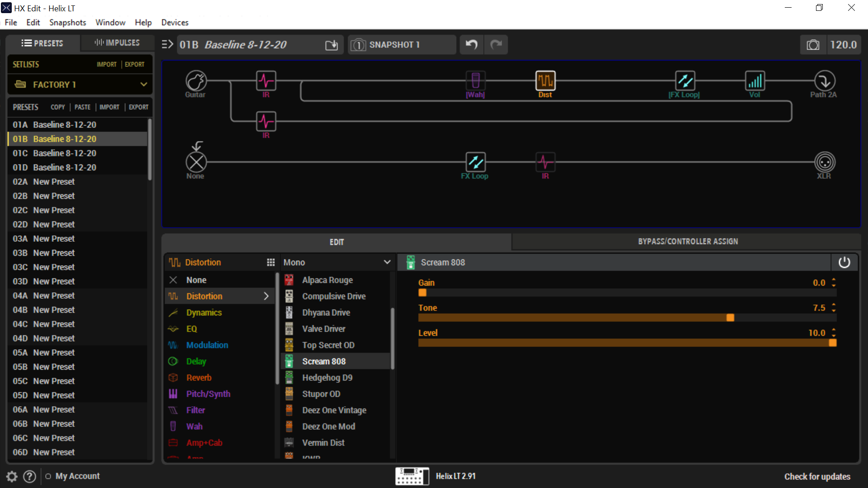Open the Devices menu
This screenshot has width=868, height=488.
[175, 23]
